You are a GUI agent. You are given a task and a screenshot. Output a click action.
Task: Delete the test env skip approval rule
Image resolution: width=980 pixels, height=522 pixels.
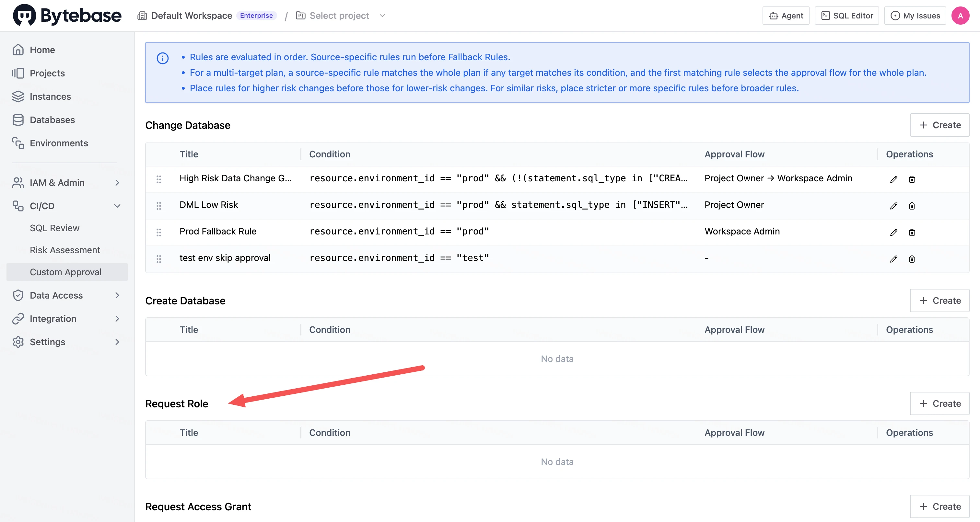(912, 259)
